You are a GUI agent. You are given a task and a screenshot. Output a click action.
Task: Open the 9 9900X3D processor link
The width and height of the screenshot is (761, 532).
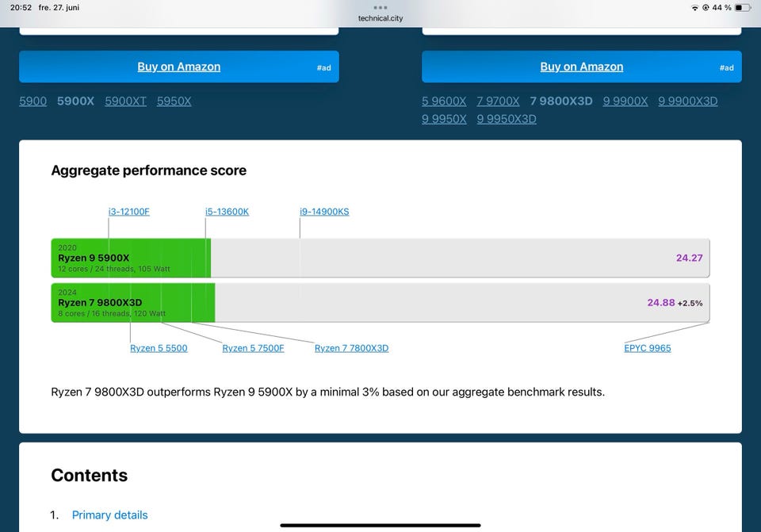[x=688, y=101]
